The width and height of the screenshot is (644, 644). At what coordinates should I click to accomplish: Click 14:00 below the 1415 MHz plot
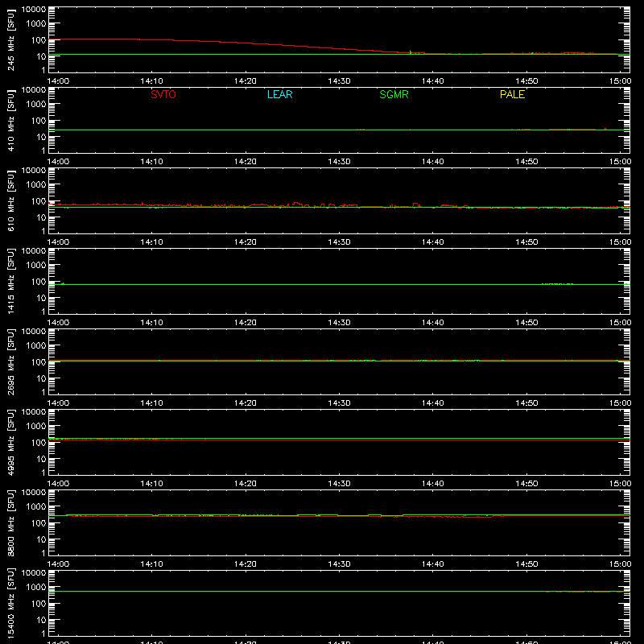[58, 323]
